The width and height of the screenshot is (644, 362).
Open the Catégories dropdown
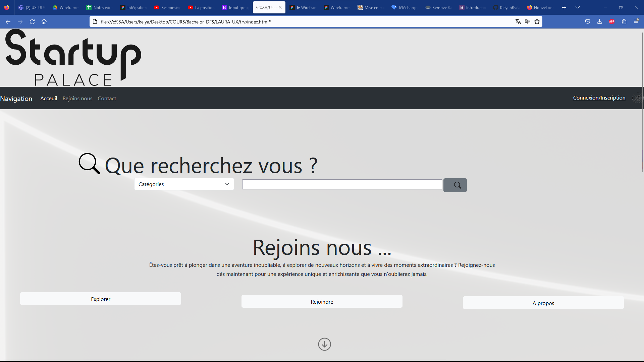coord(183,184)
